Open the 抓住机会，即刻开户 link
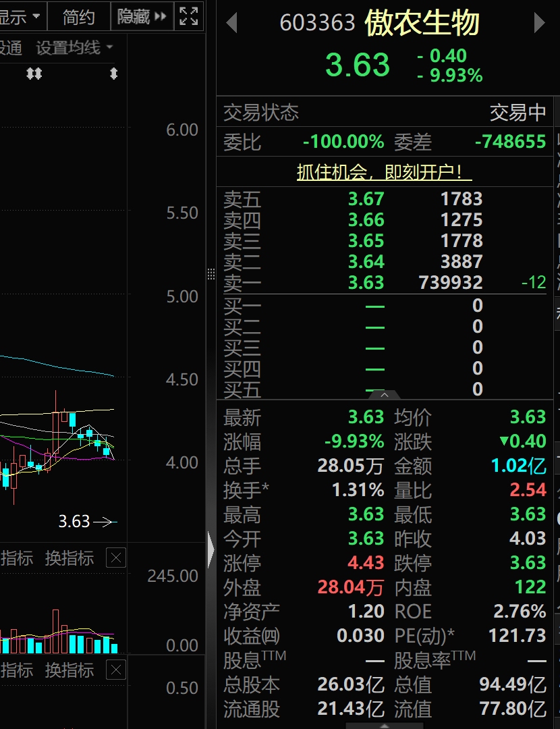The image size is (560, 729). point(385,173)
